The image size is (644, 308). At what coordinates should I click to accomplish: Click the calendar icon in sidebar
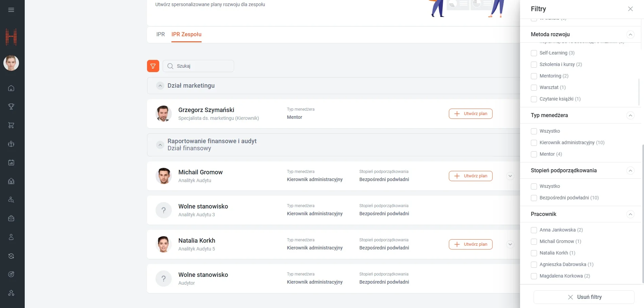pos(11,162)
